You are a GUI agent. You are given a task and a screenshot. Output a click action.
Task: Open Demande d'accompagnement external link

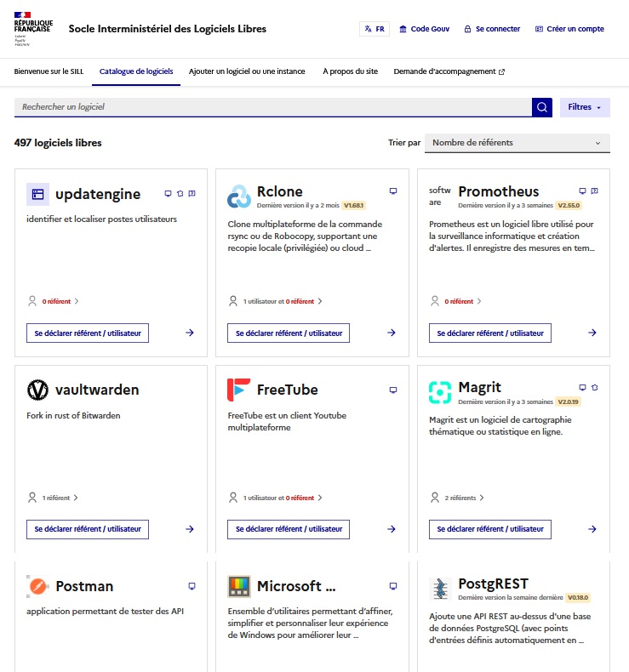coord(449,71)
